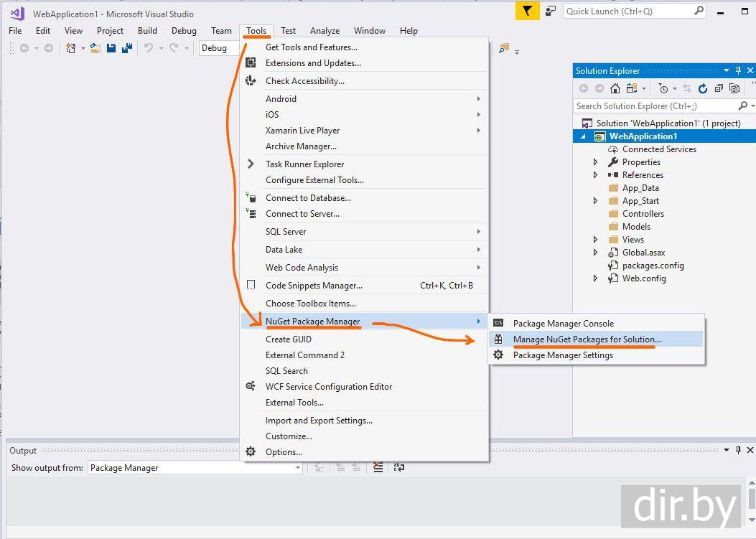
Task: Expand the References tree node
Action: (595, 175)
